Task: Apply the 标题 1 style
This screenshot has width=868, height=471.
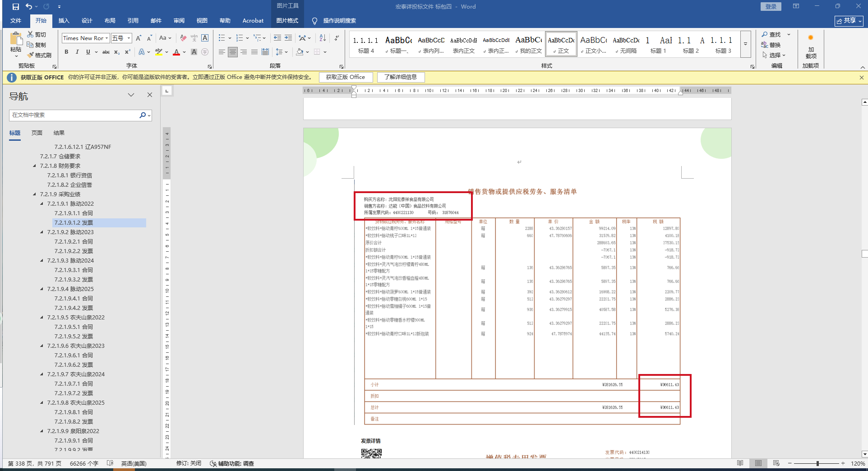Action: (658, 44)
